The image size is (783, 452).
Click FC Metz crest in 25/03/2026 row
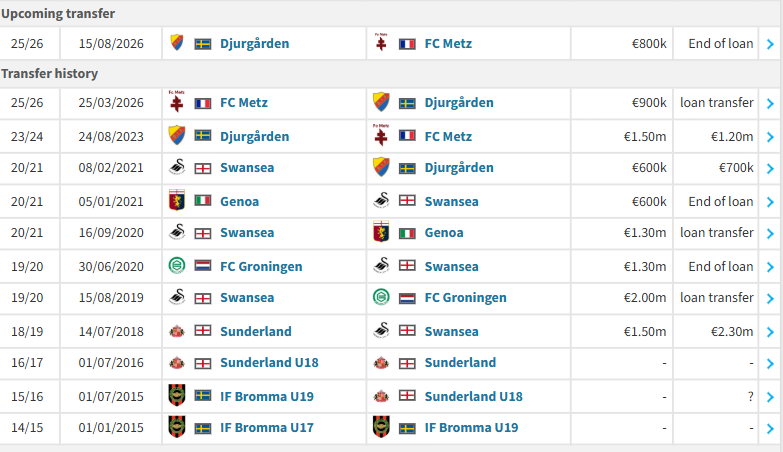(x=177, y=101)
